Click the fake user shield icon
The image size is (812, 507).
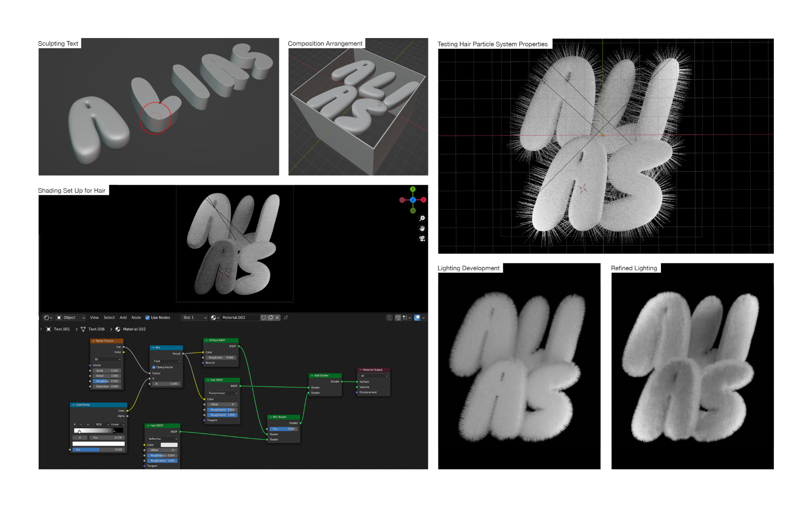pos(264,318)
